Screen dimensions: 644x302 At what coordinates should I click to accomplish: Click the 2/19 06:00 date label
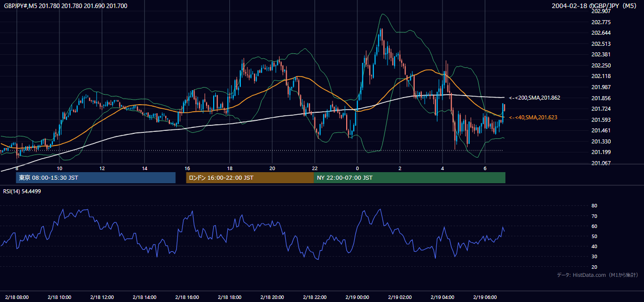click(x=485, y=297)
